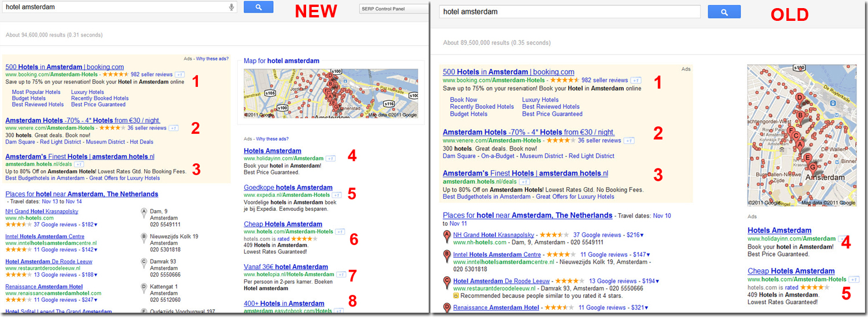Click +1 beside hotels.com ad in OLD panel
Viewport: 868px width, 318px height.
854,280
